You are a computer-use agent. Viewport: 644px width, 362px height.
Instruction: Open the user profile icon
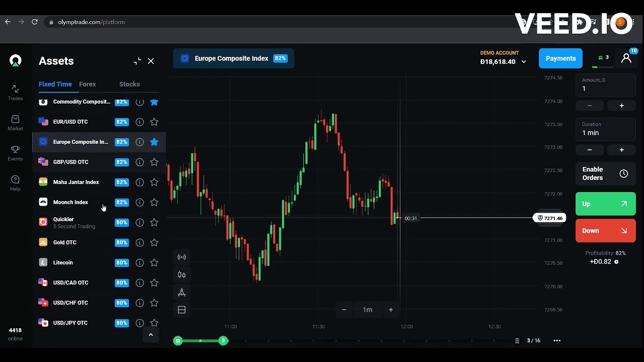[626, 58]
